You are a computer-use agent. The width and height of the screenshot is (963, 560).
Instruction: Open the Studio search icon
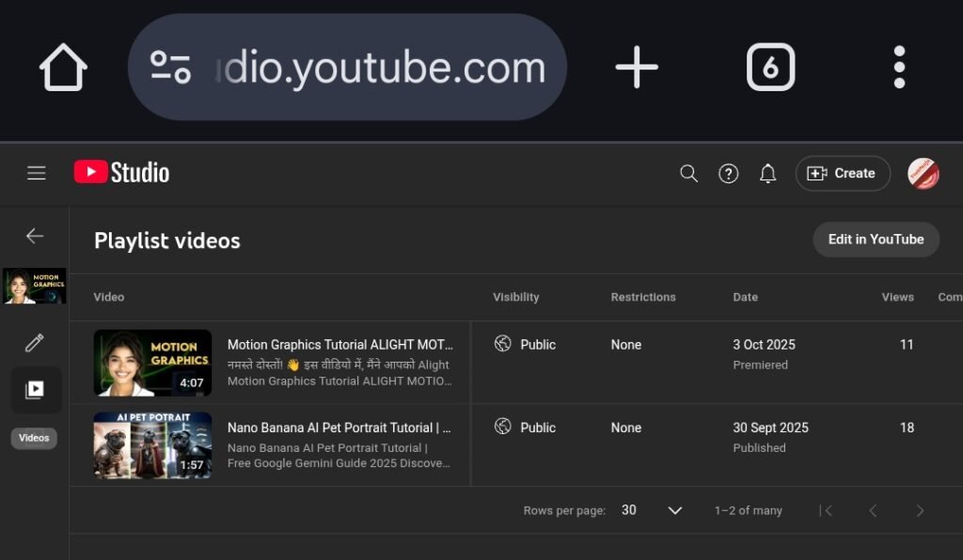click(x=687, y=173)
